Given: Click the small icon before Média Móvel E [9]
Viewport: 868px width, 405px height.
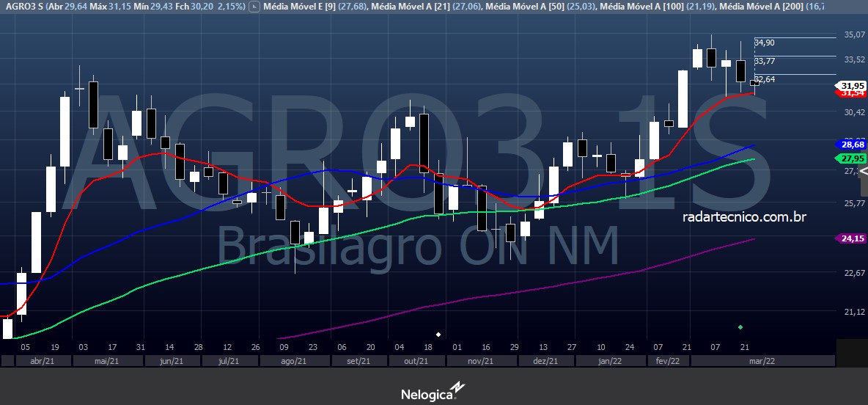Looking at the screenshot, I should tap(254, 7).
